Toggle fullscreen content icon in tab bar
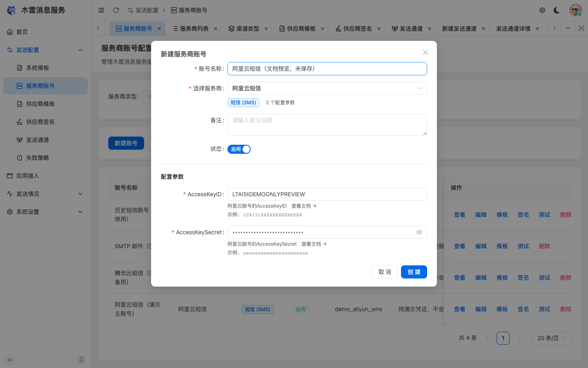The image size is (588, 368). point(581,28)
